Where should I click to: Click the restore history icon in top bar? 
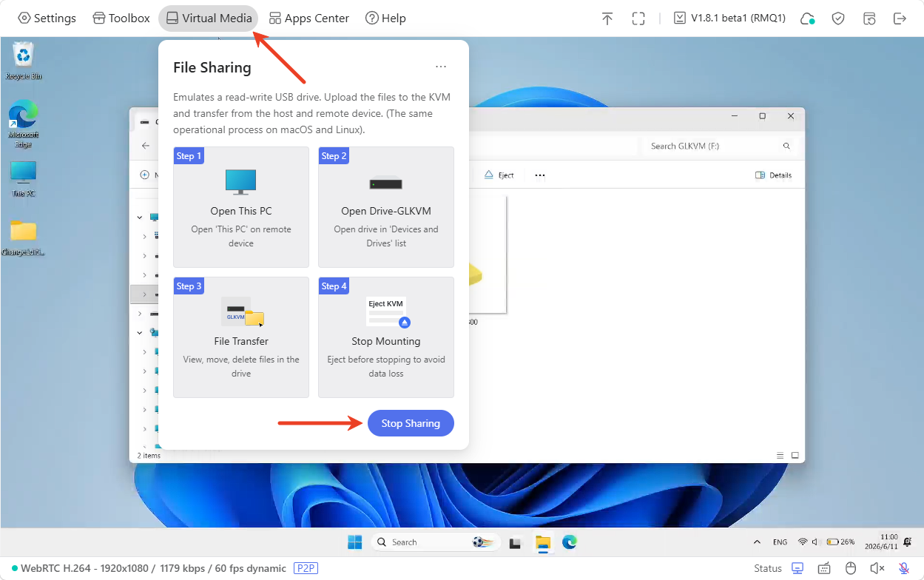pyautogui.click(x=869, y=18)
